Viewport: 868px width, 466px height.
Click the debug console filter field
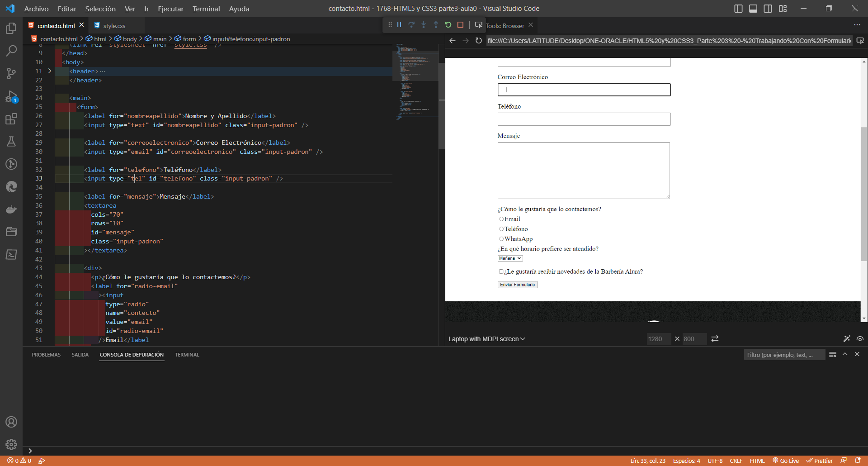click(784, 355)
